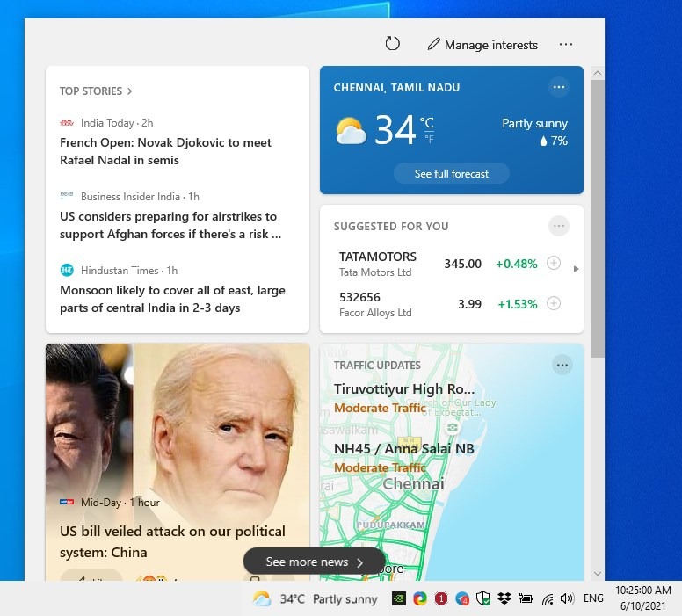
Task: Open Manage interests
Action: pyautogui.click(x=482, y=45)
